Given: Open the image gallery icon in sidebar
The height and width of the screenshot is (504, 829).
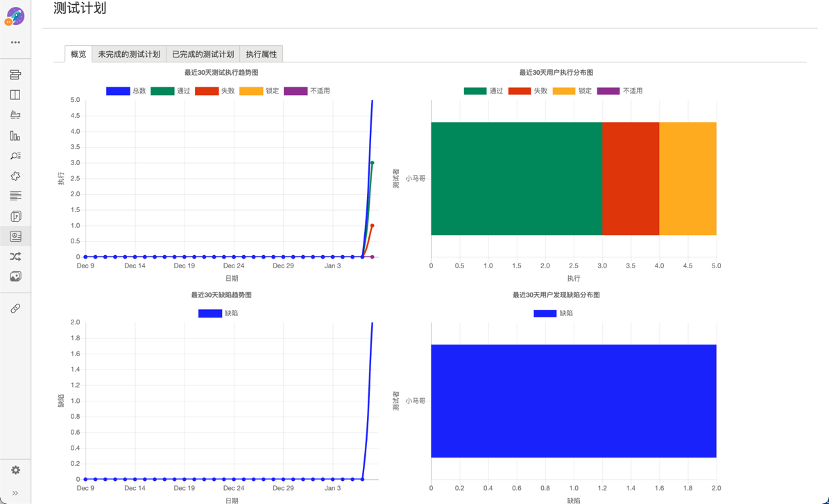Looking at the screenshot, I should (15, 277).
